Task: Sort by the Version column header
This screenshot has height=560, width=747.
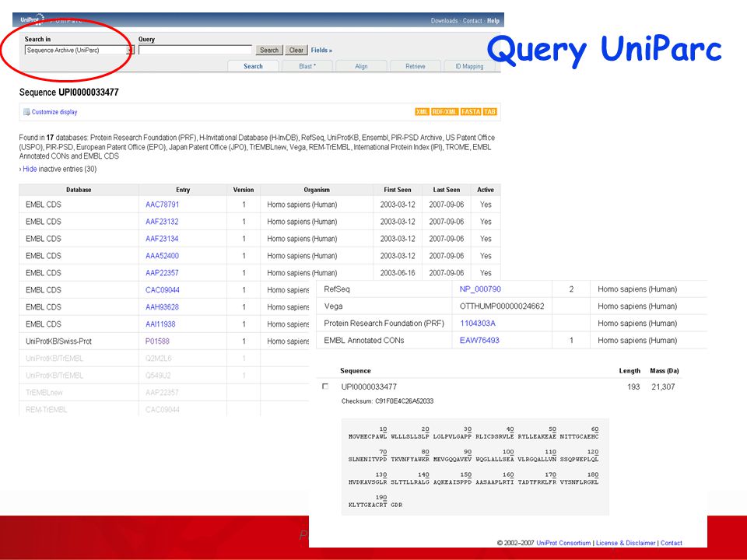Action: point(244,190)
